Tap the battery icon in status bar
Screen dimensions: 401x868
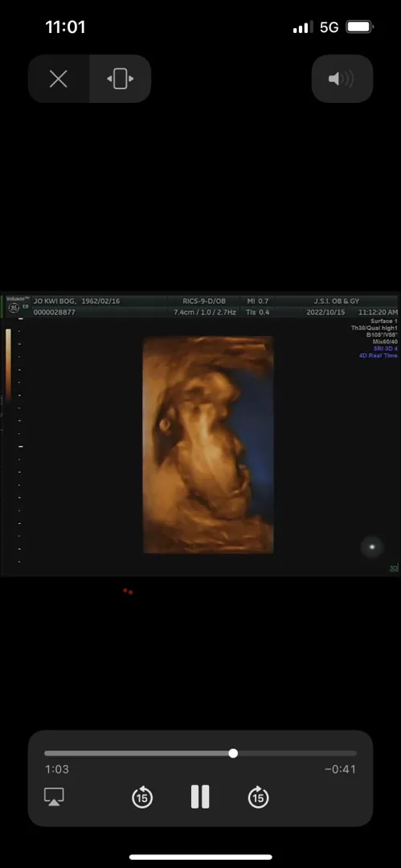(x=359, y=27)
